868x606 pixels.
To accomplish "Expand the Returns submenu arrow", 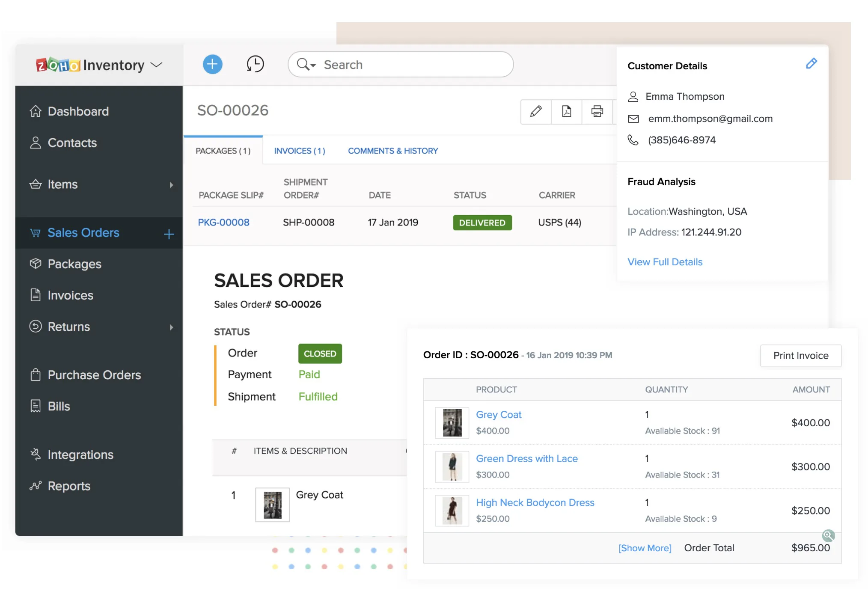I will (171, 327).
